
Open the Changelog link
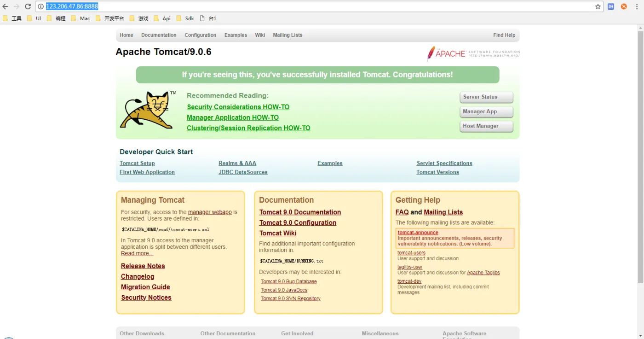click(x=138, y=277)
